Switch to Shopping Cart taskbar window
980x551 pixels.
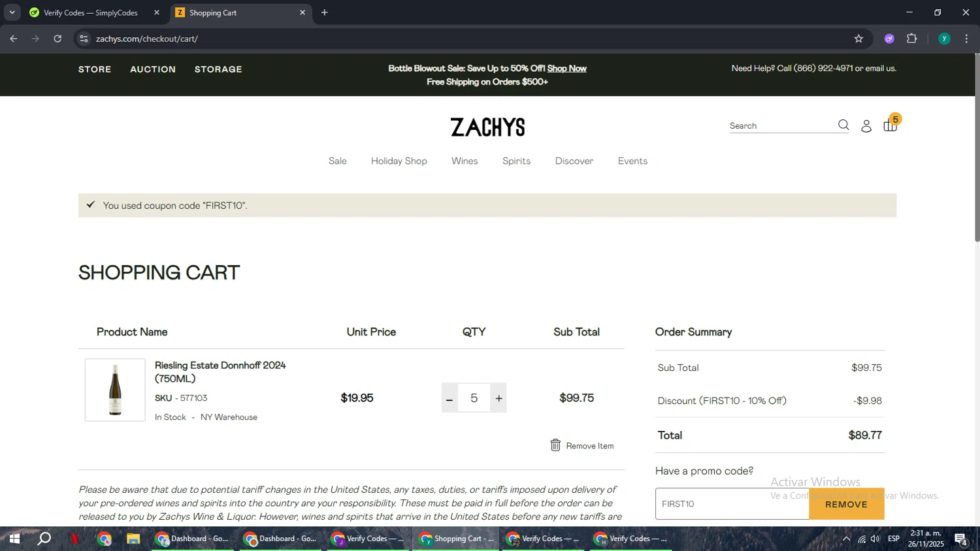click(x=457, y=539)
